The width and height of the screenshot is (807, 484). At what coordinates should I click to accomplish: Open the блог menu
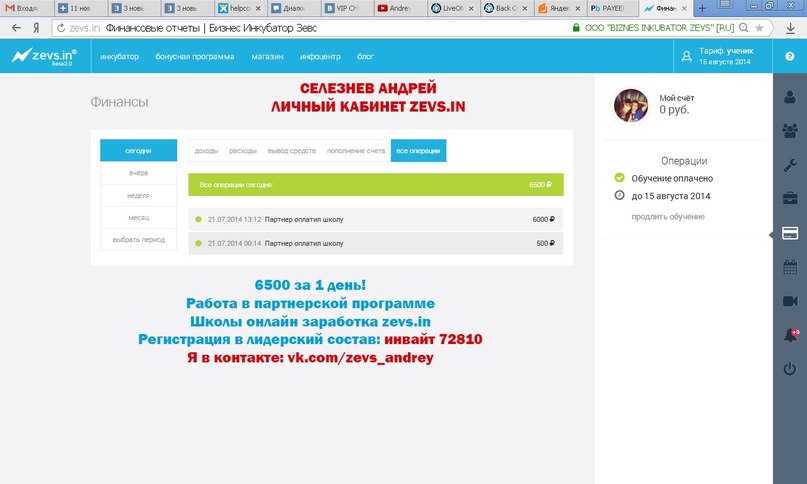click(365, 56)
